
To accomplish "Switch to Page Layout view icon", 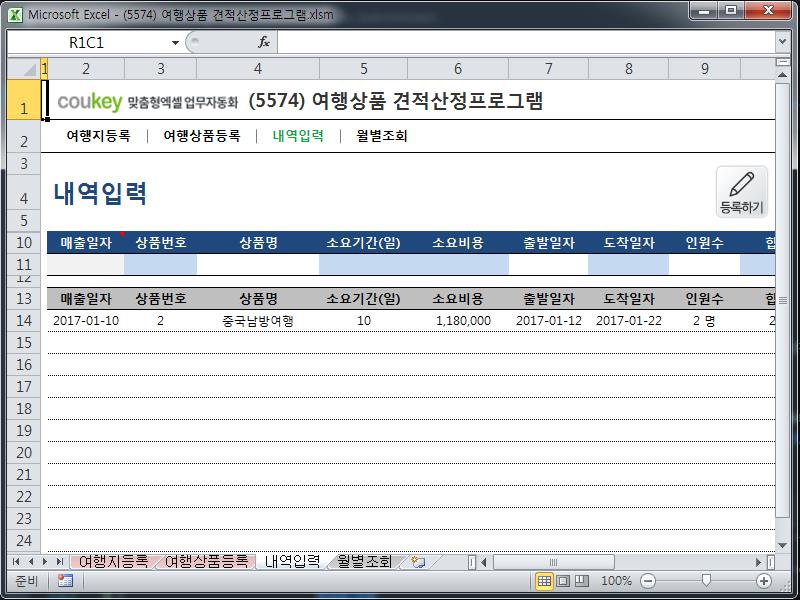I will tap(563, 581).
